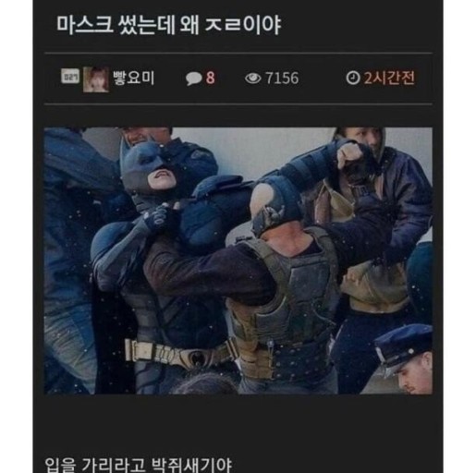Image resolution: width=476 pixels, height=473 pixels.
Task: Click Batman's utility belt buckle in the image
Action: [195, 358]
